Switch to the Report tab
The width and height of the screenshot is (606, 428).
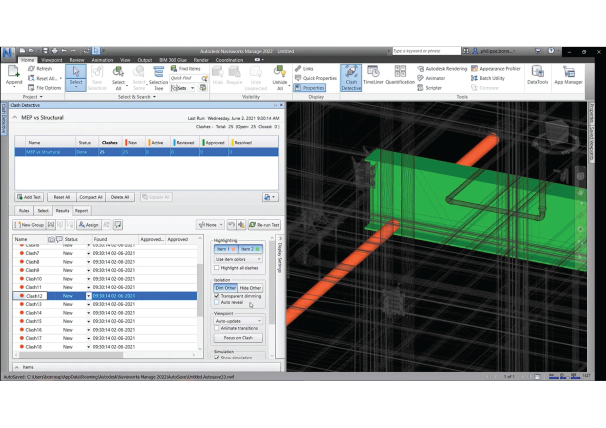pos(81,211)
